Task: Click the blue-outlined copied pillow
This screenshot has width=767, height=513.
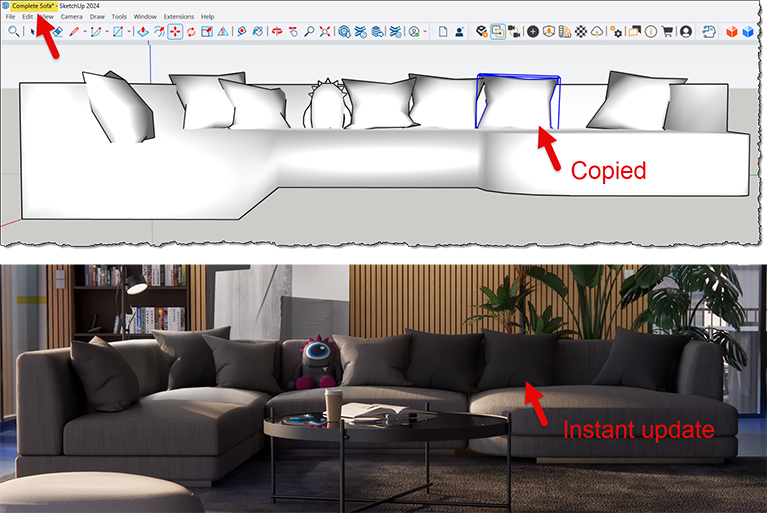Action: (x=518, y=102)
